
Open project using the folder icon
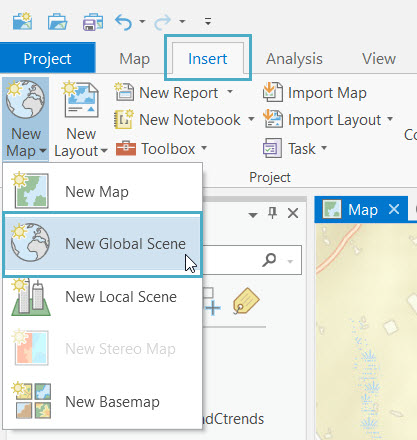pos(57,22)
